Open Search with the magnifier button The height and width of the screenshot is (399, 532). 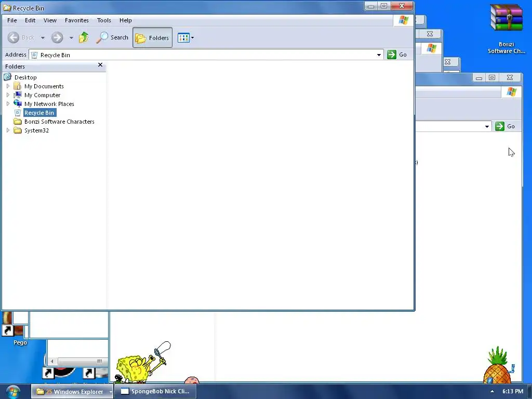click(x=112, y=37)
